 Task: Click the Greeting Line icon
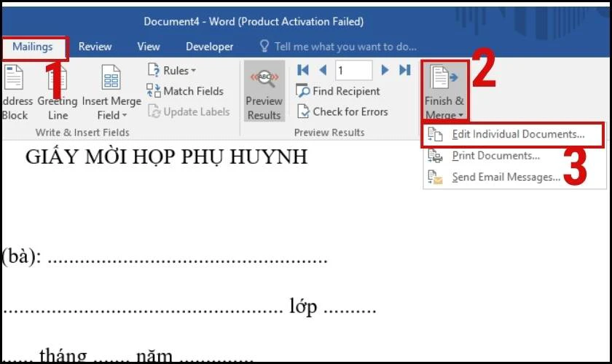coord(58,78)
